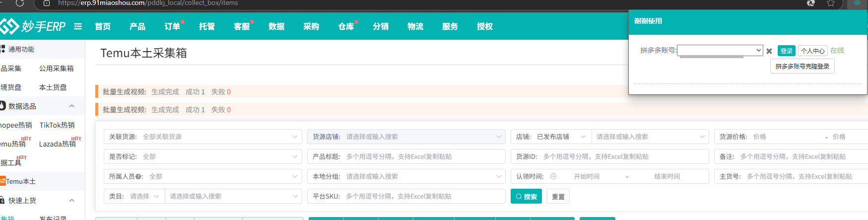Reload the page with browser refresh icon
868x220 pixels.
point(20,3)
